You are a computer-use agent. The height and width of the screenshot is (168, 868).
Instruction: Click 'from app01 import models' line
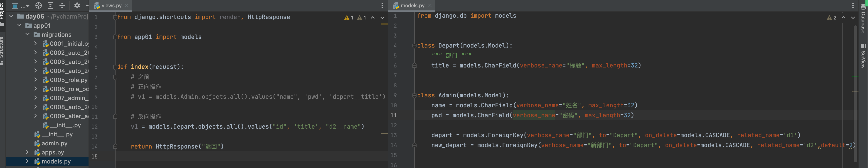(x=159, y=37)
